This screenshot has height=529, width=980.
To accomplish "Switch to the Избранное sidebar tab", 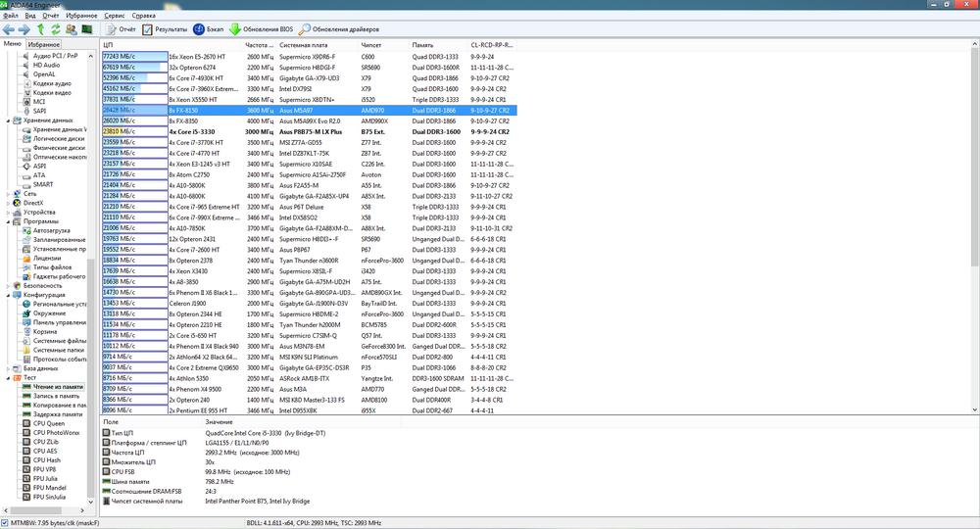I will (x=44, y=44).
